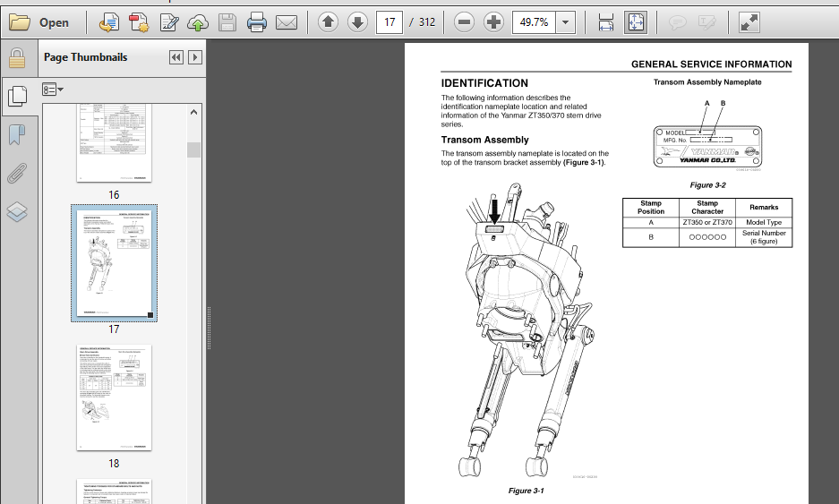This screenshot has width=839, height=504.
Task: Click the Transom Assembly subheading
Action: [484, 141]
